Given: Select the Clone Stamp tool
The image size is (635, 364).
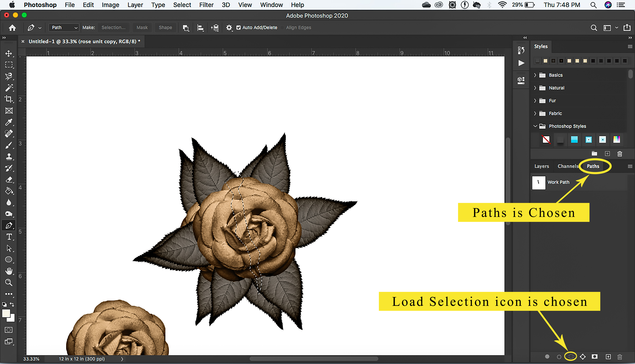Looking at the screenshot, I should pyautogui.click(x=9, y=157).
